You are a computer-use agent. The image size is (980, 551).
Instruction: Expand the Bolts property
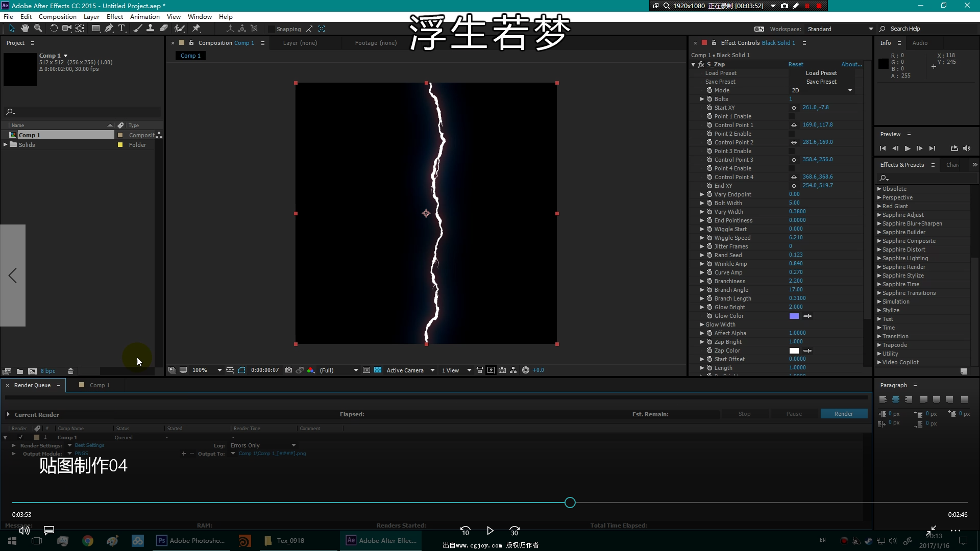(x=702, y=99)
